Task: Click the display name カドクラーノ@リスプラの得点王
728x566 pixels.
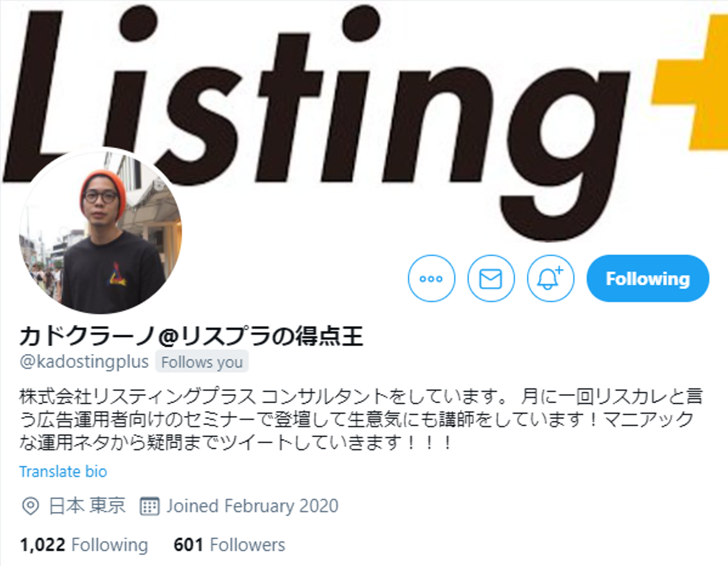Action: tap(191, 337)
